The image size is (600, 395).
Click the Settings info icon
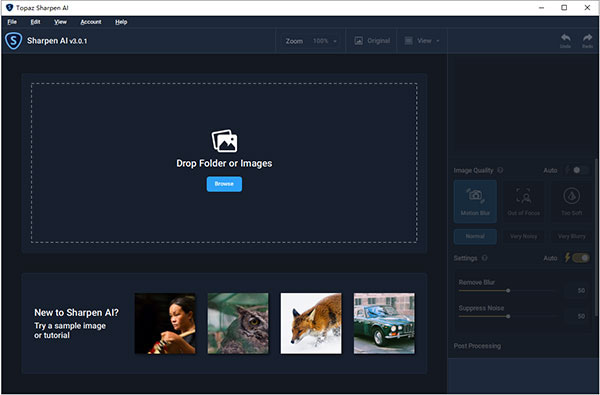click(x=484, y=258)
